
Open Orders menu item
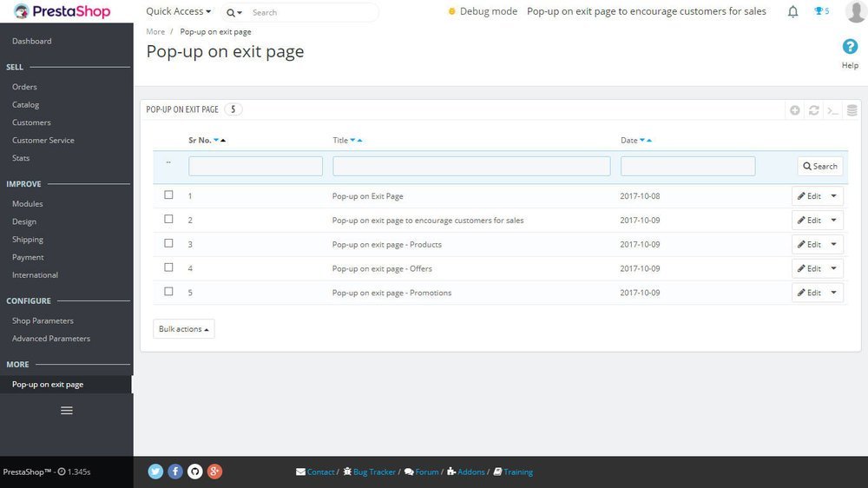(24, 87)
